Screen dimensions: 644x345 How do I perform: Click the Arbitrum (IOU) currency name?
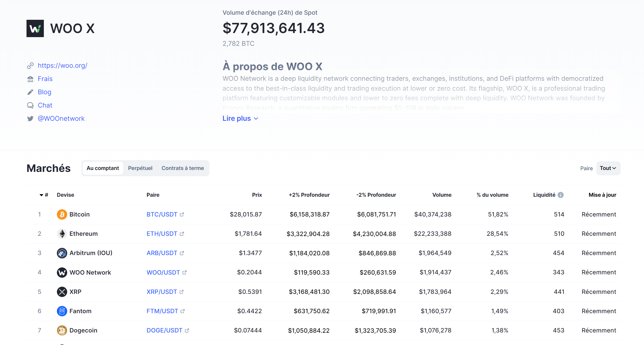[91, 253]
